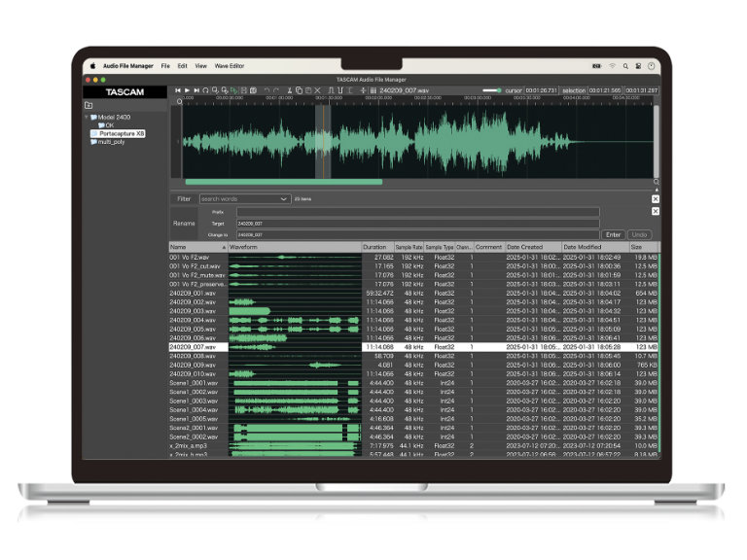This screenshot has width=747, height=560.
Task: Open the Edit menu
Action: [183, 66]
